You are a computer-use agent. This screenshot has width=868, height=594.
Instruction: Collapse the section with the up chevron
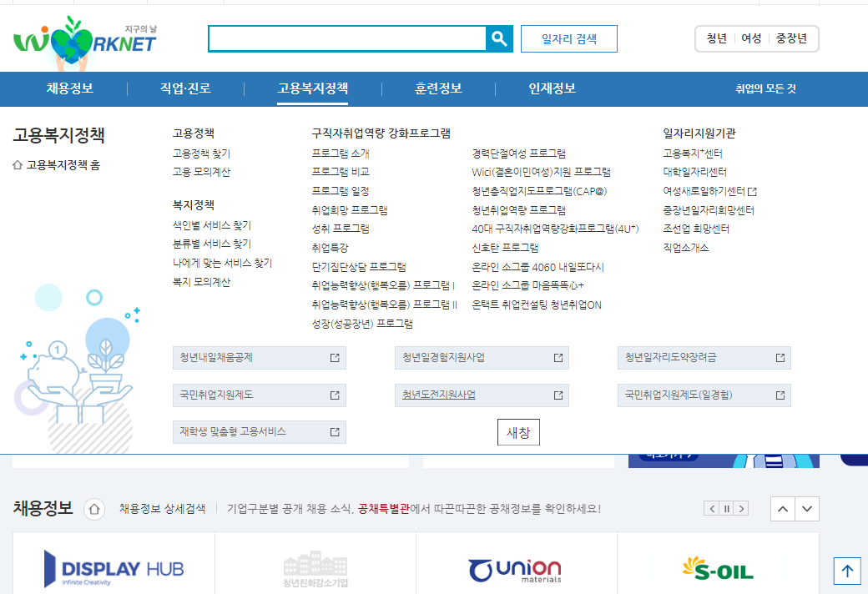[782, 508]
